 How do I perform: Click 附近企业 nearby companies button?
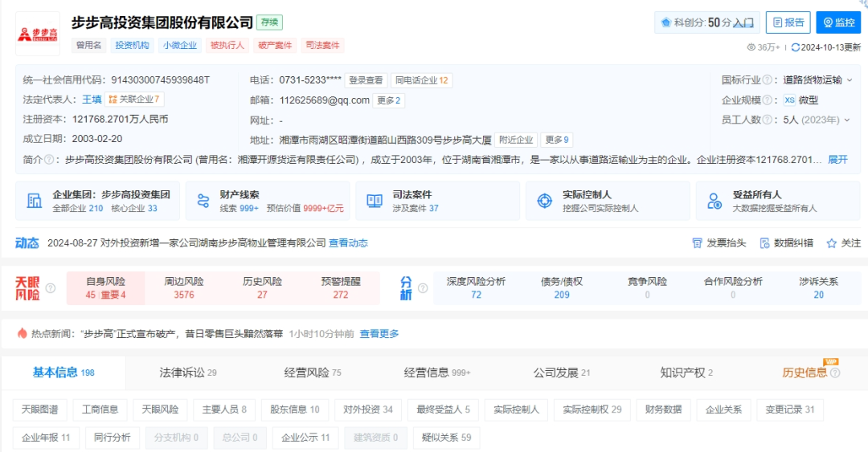[516, 140]
